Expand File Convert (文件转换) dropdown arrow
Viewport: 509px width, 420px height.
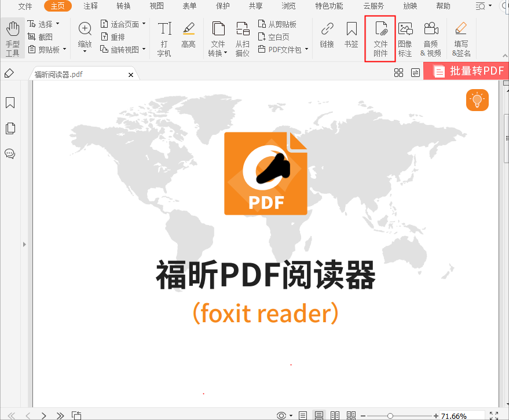point(226,53)
